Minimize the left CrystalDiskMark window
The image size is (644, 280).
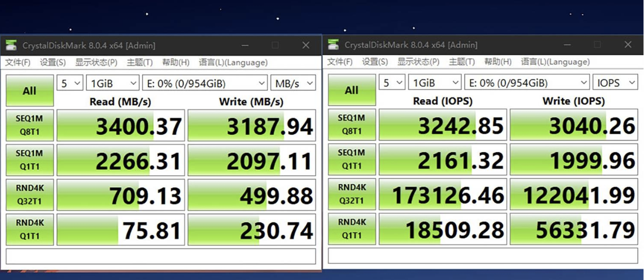(245, 45)
